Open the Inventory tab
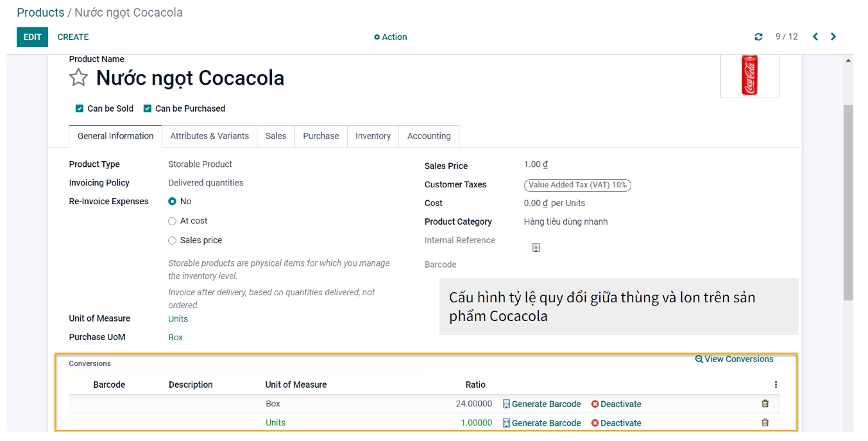This screenshot has width=868, height=441. coord(373,136)
